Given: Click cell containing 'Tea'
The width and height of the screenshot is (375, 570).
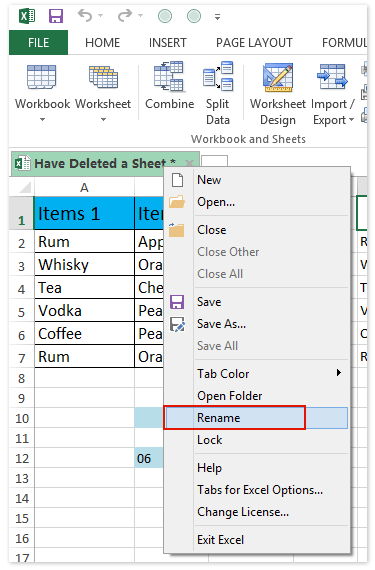Looking at the screenshot, I should point(84,288).
